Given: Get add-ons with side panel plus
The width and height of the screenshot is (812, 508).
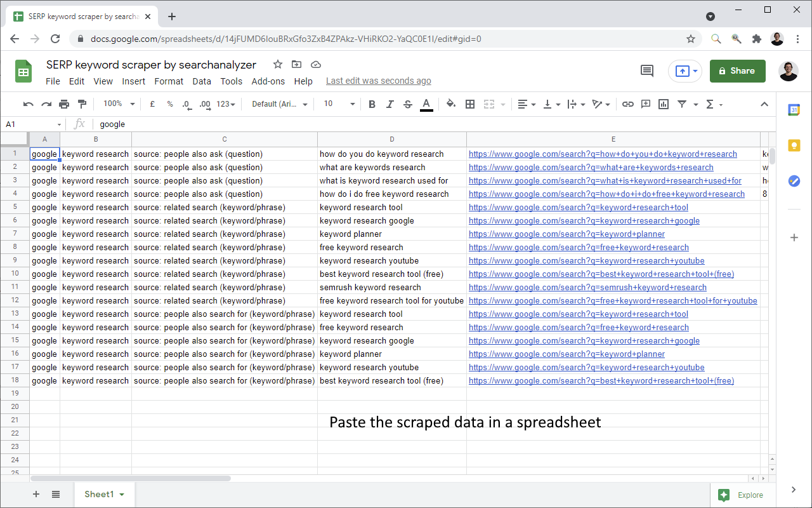Looking at the screenshot, I should tap(794, 237).
